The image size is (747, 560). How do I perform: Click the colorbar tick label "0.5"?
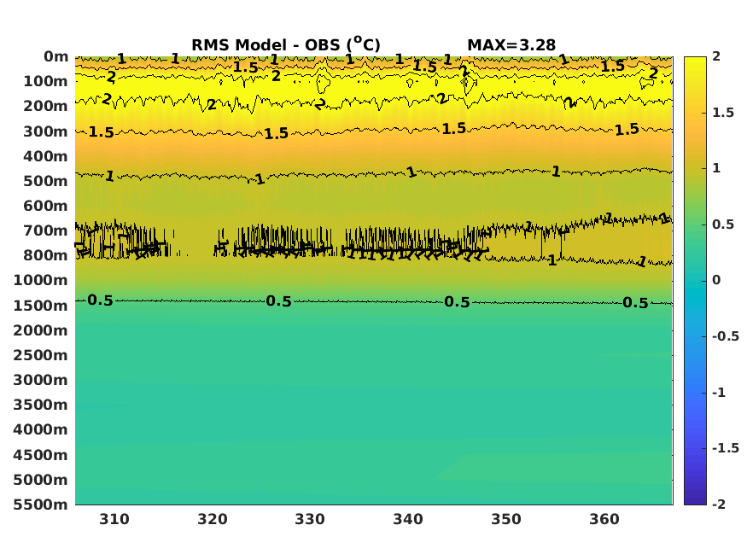click(x=723, y=225)
